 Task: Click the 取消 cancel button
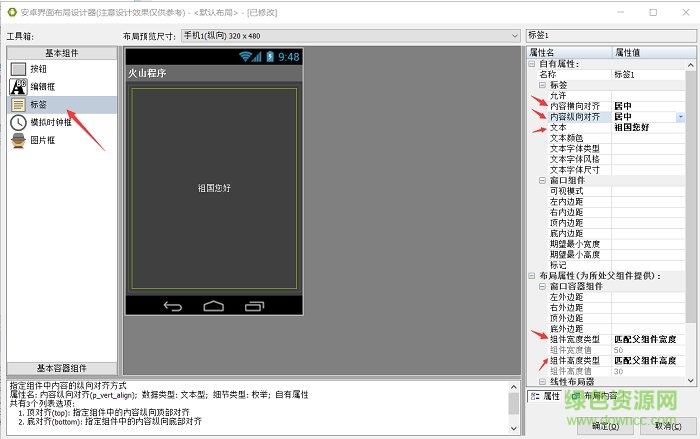[x=667, y=425]
